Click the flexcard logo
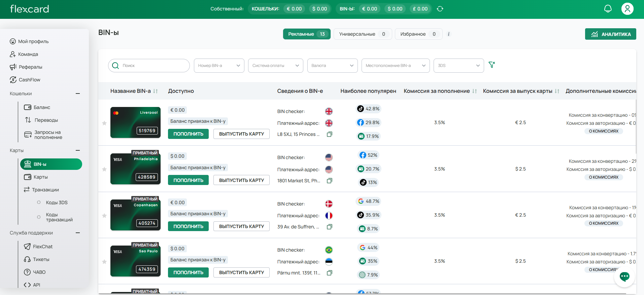The image size is (644, 295). 30,9
